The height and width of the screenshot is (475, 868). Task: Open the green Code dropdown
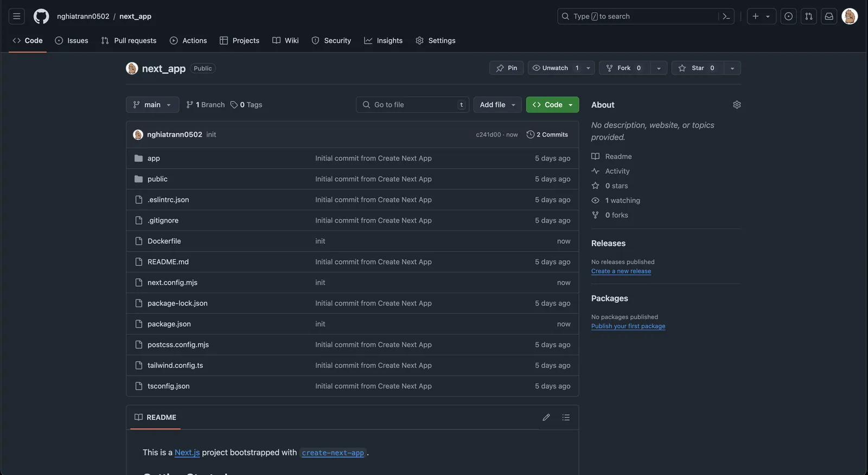click(x=552, y=105)
